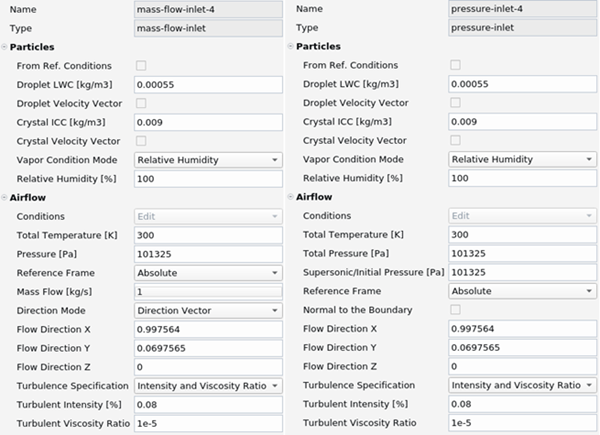The height and width of the screenshot is (435, 600).
Task: Click the Total Pressure [Pa] field
Action: coord(522,253)
